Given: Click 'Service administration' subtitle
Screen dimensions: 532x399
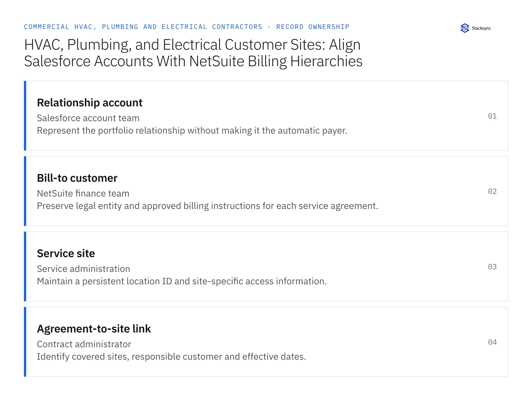Looking at the screenshot, I should 83,269.
